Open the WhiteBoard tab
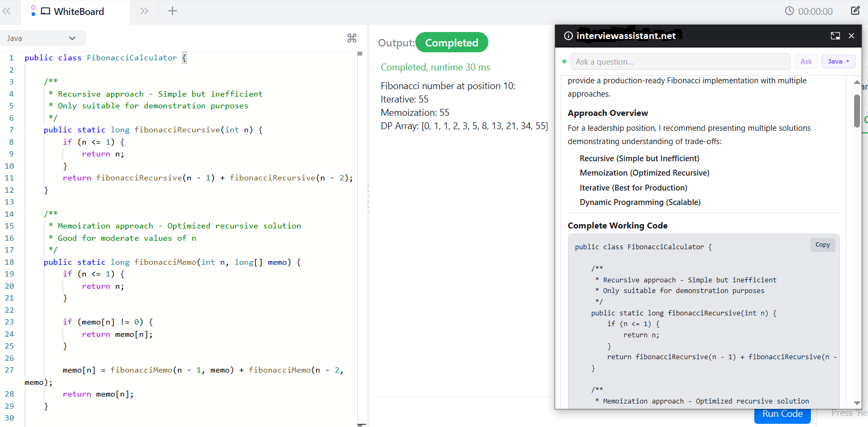This screenshot has width=868, height=427. coord(75,12)
